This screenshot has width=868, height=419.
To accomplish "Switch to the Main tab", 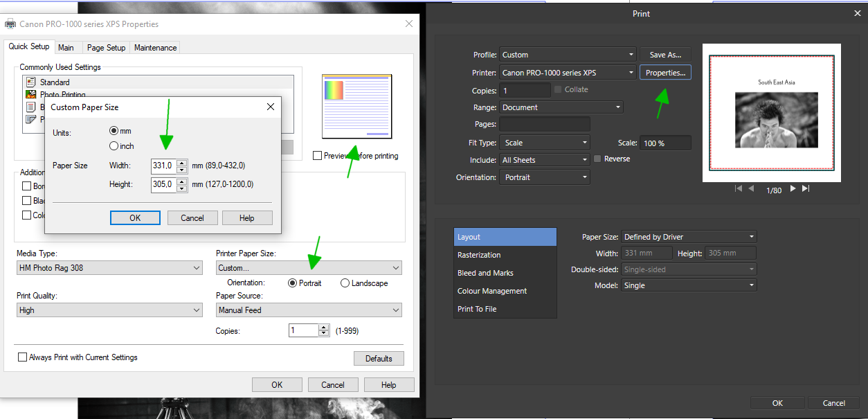I will tap(66, 47).
